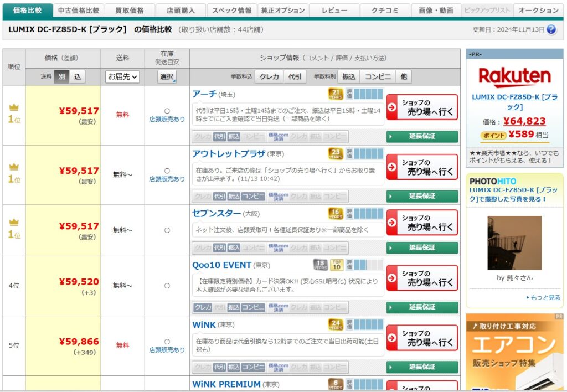This screenshot has height=392, width=567.
Task: Open the スペック情報 tab
Action: [231, 11]
